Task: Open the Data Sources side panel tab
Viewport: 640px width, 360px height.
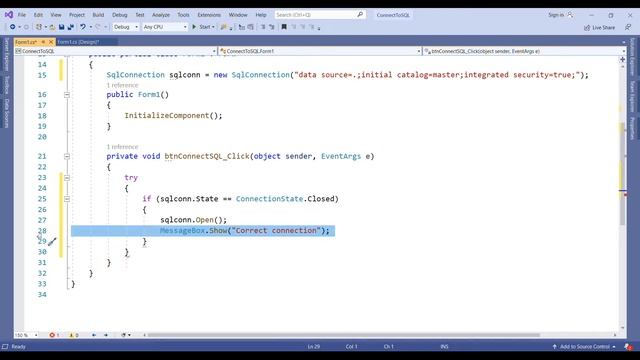Action: [x=7, y=113]
